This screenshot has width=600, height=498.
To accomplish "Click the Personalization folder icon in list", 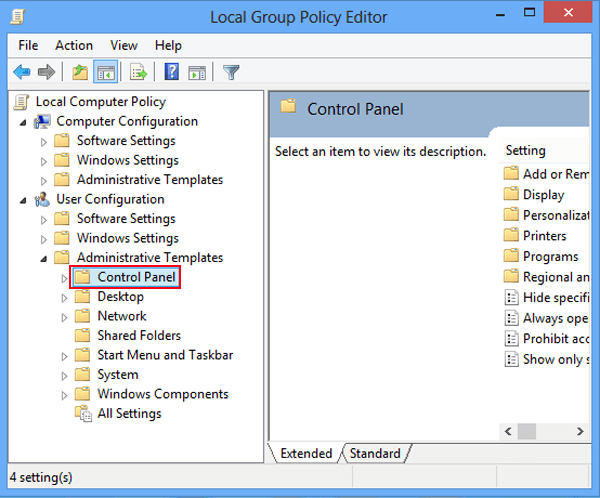I will click(511, 215).
